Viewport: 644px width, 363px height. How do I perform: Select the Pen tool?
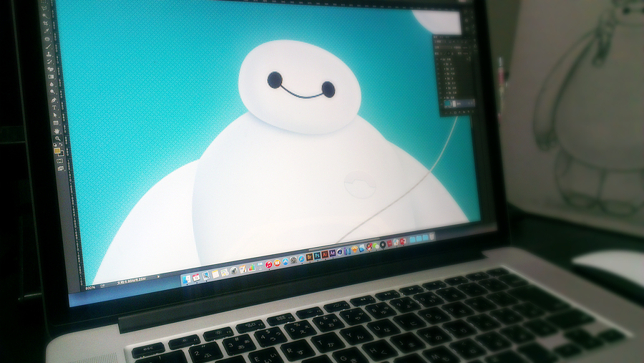(x=54, y=100)
